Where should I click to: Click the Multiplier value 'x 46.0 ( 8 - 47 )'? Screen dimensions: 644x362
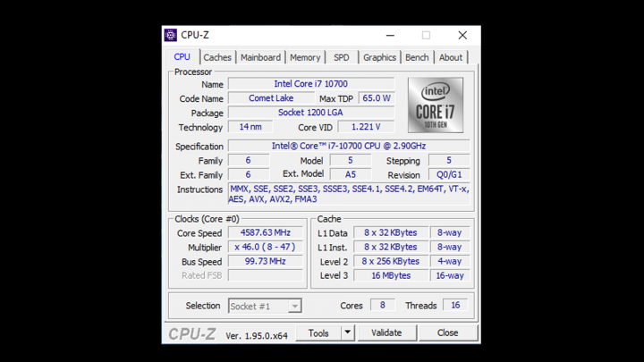pos(266,247)
